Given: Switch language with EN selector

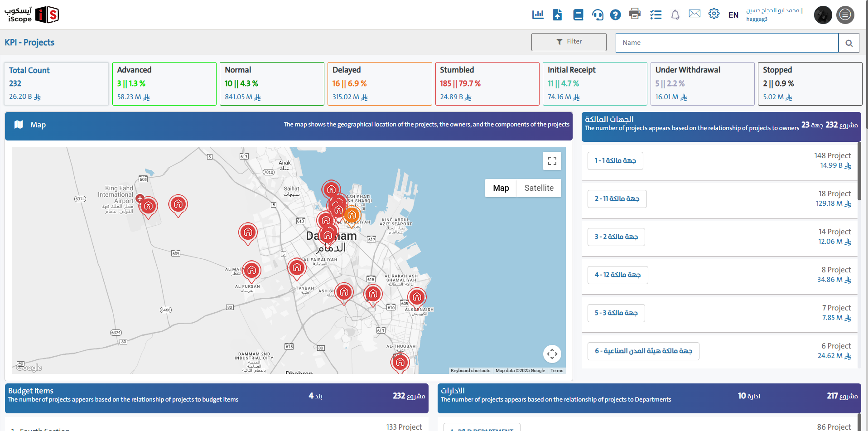Looking at the screenshot, I should [733, 15].
